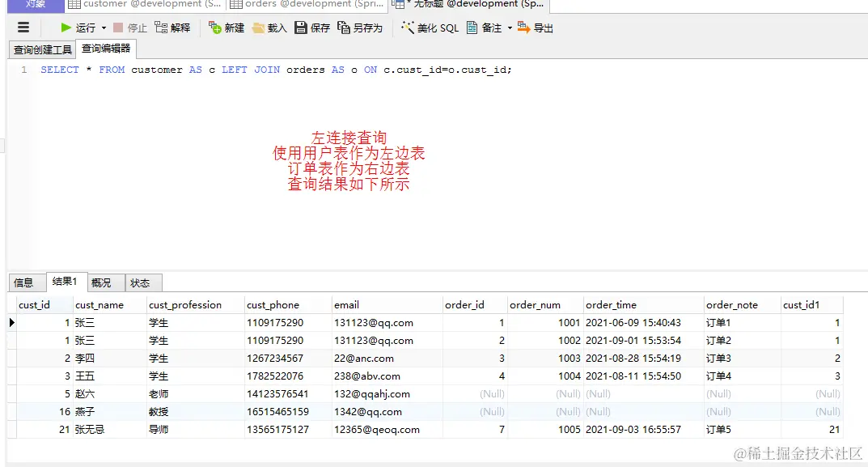Expand the 备注 dropdown arrow
The image size is (868, 467).
coord(509,27)
